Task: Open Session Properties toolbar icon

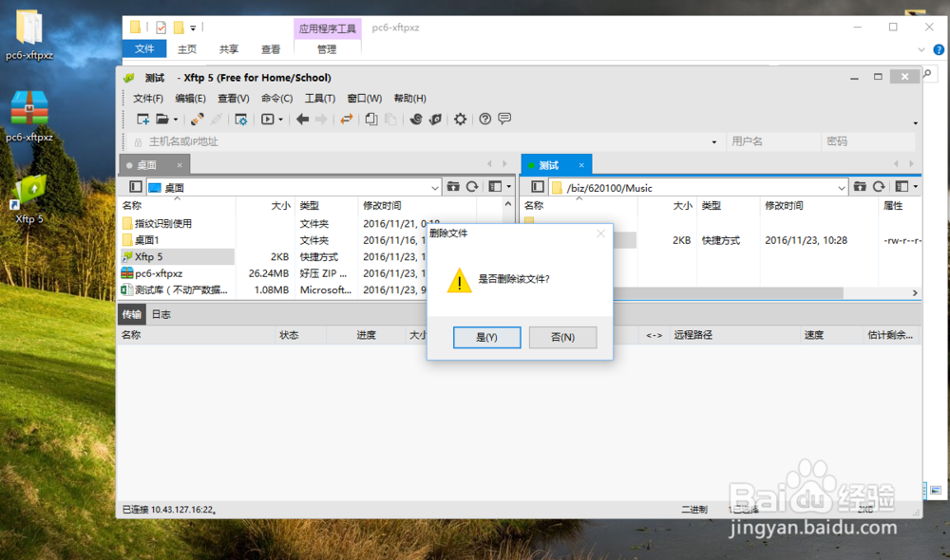Action: pos(241,120)
